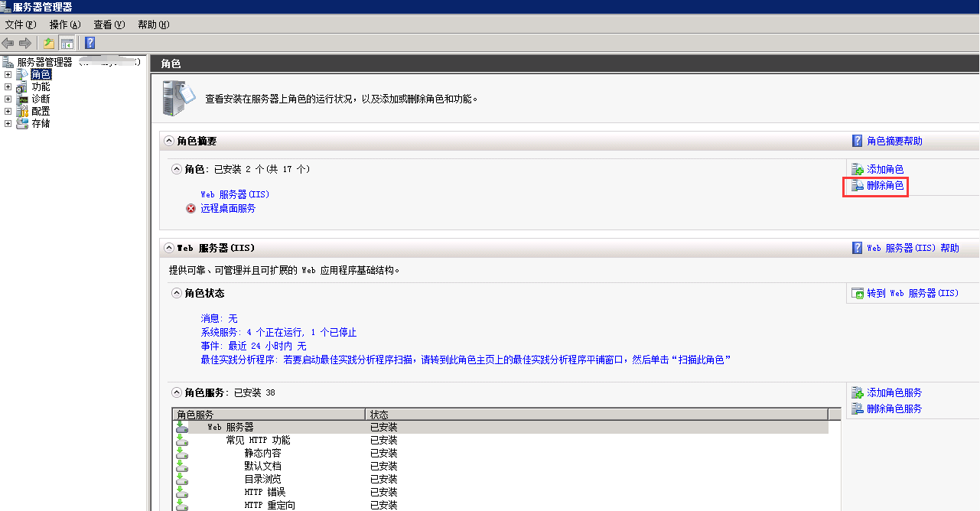Open the 操作(A) menu
The width and height of the screenshot is (980, 511).
point(64,24)
